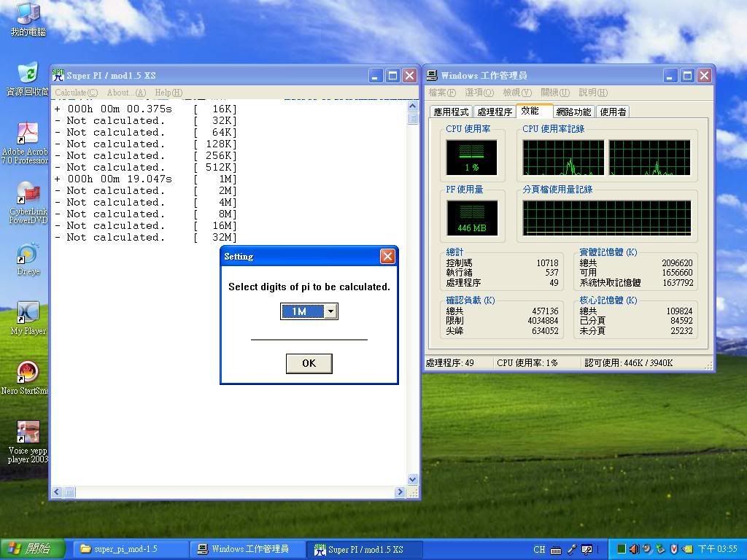747x560 pixels.
Task: Launch My Player desktop shortcut
Action: click(x=28, y=314)
